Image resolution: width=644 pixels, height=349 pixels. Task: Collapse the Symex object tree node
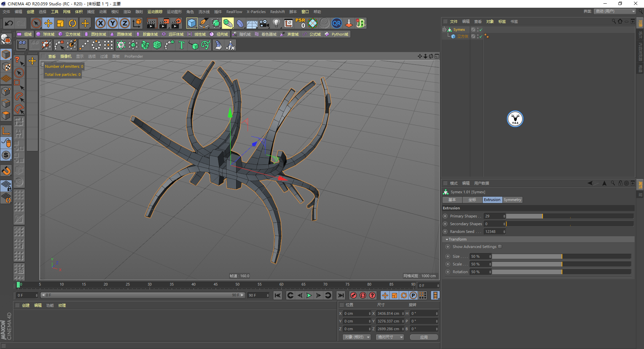tap(444, 30)
